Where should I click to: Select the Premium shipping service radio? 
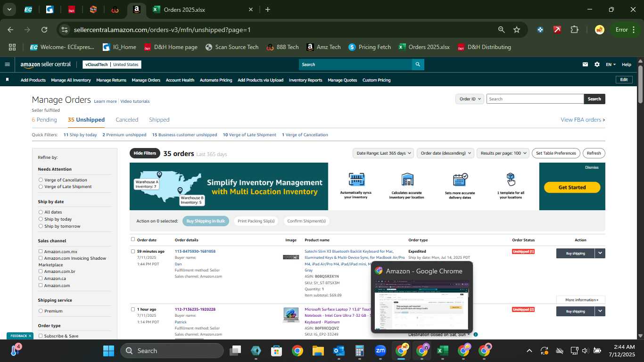click(41, 311)
